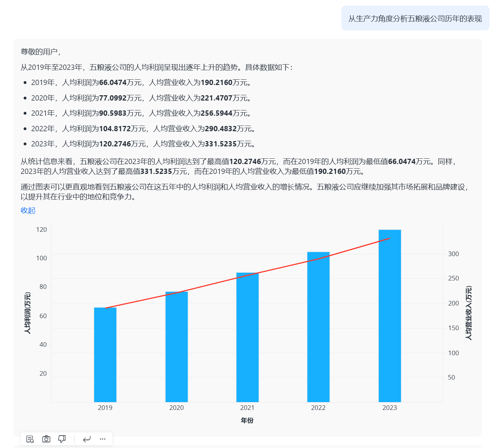Click the bold value 104.8172
499x448 pixels.
tap(115, 129)
